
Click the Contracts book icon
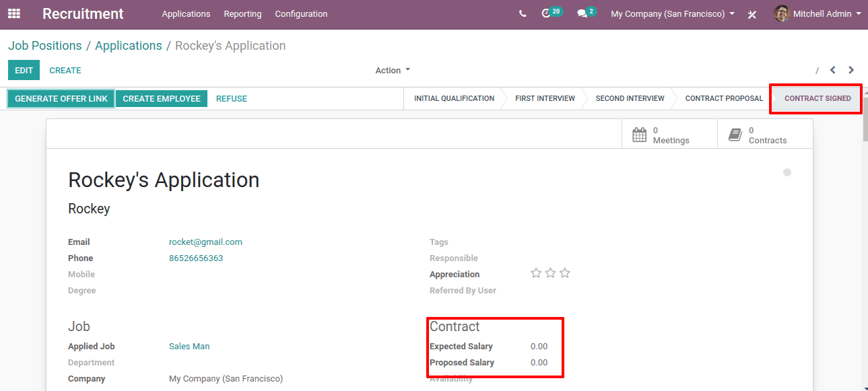coord(735,135)
